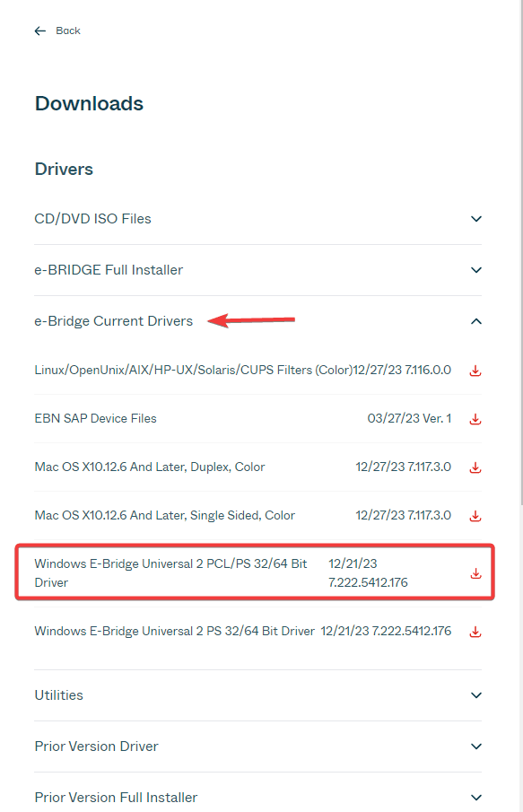Click the Back arrow icon

39,31
